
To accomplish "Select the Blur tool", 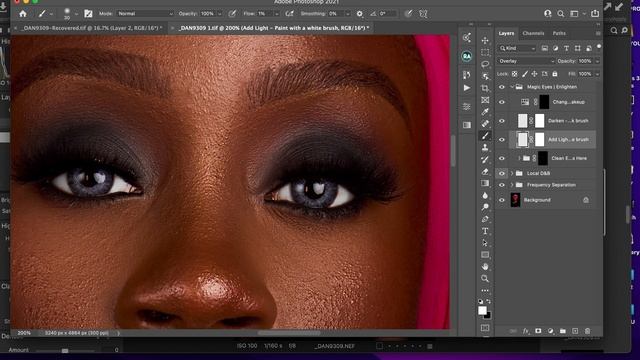I will 485,196.
